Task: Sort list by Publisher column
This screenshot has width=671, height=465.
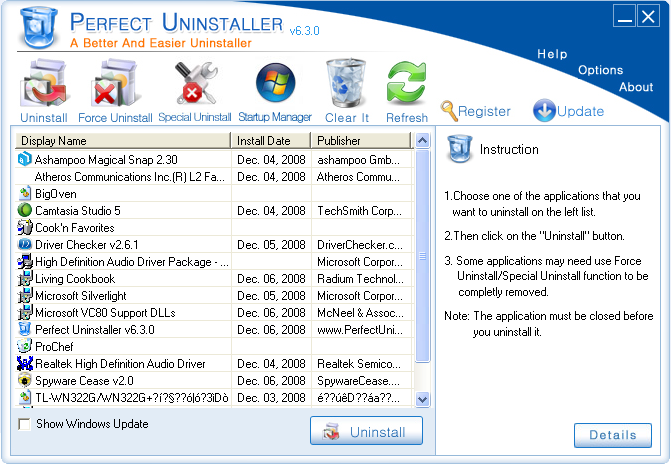Action: coord(361,141)
